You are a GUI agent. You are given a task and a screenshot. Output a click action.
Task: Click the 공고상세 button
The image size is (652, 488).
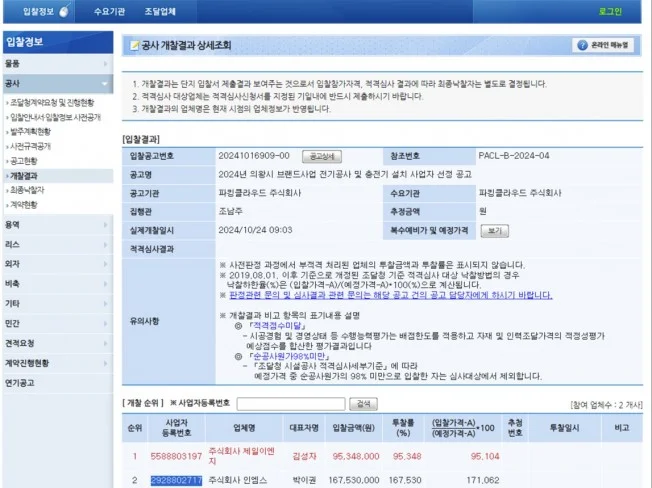tap(322, 156)
